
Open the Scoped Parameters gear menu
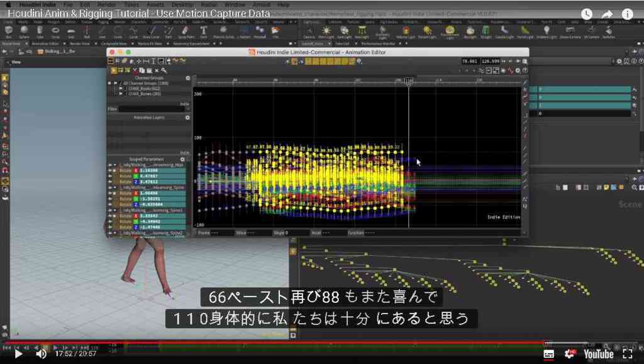[183, 159]
